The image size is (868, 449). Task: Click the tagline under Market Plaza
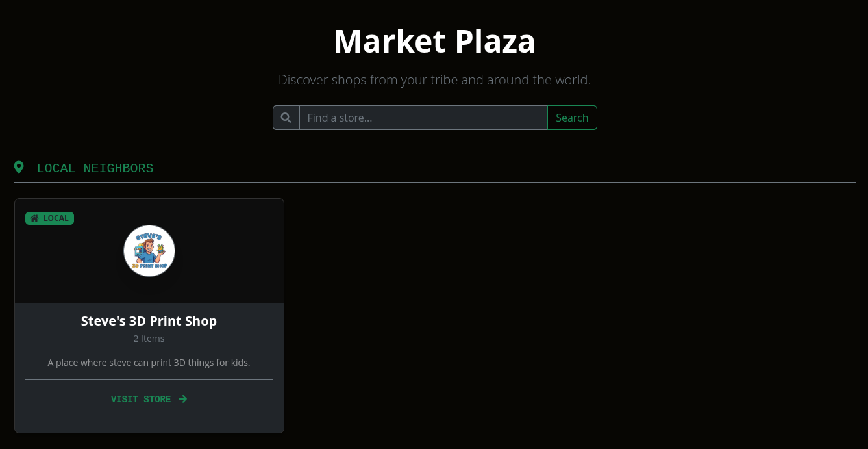coord(434,79)
